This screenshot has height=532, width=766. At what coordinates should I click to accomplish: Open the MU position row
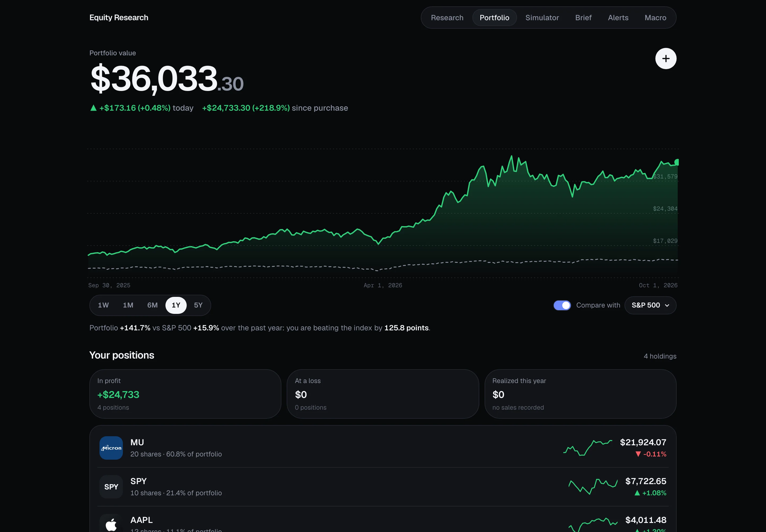point(383,448)
